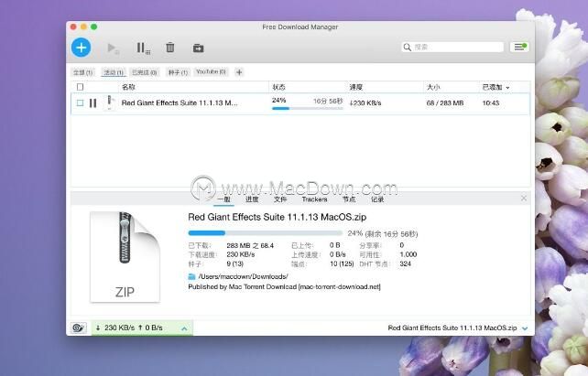Click the 可用性 value '1.000'

coord(408,254)
